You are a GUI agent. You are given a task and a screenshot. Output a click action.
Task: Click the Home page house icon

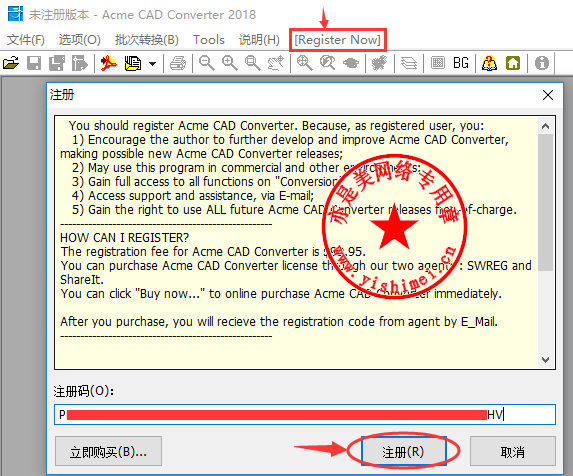(x=513, y=63)
